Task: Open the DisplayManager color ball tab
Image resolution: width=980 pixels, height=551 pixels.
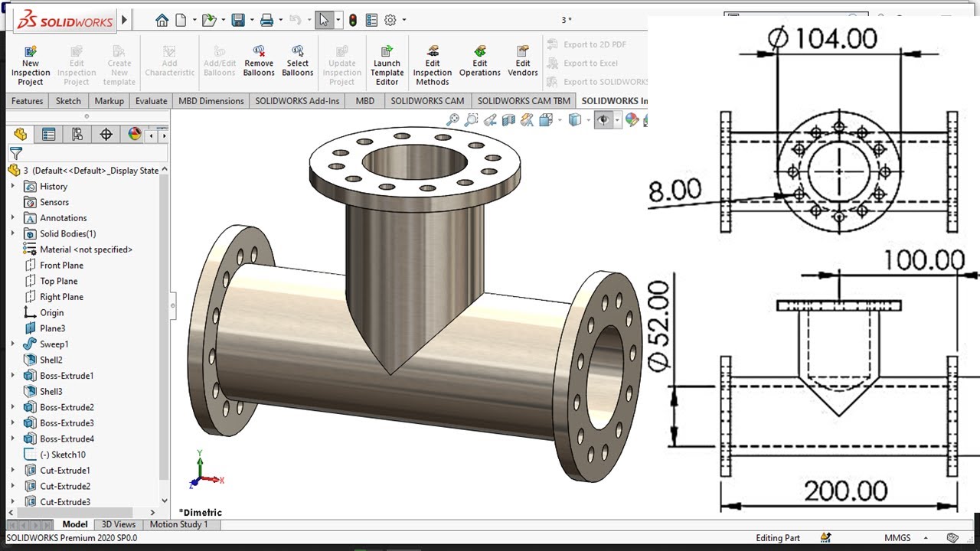Action: coord(135,135)
